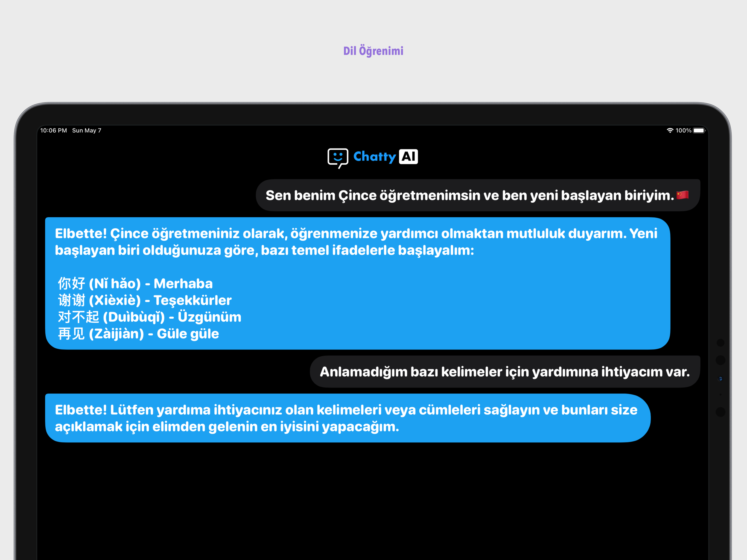Screen dimensions: 747x560
Task: Click '再见 (Zàijiàn) - Güle güle'
Action: pos(138,333)
